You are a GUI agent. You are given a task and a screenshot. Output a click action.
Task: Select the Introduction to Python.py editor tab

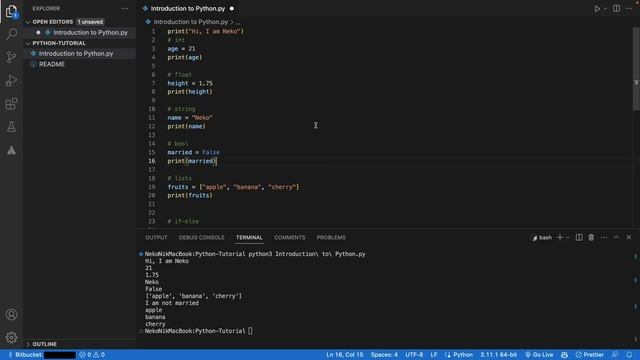pyautogui.click(x=187, y=9)
